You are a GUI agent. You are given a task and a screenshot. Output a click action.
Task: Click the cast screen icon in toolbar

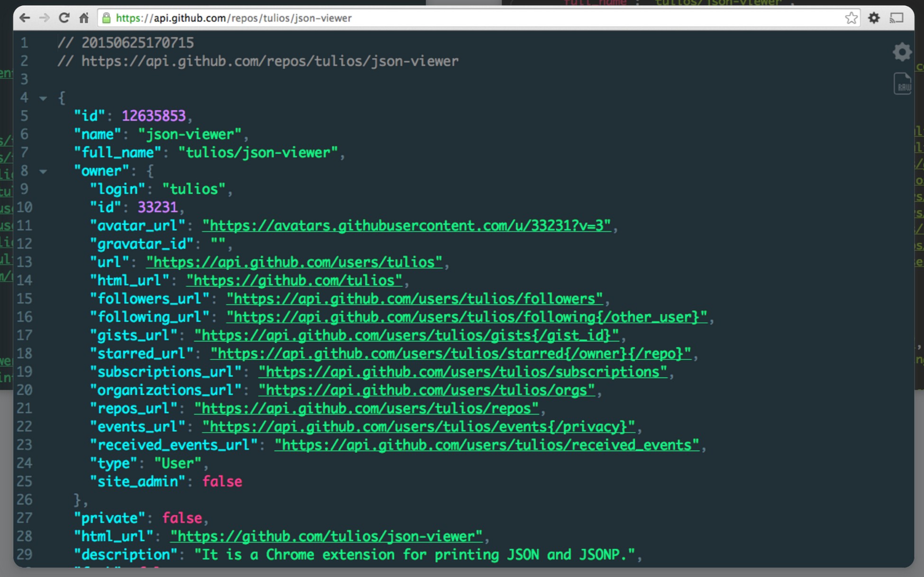tap(897, 18)
